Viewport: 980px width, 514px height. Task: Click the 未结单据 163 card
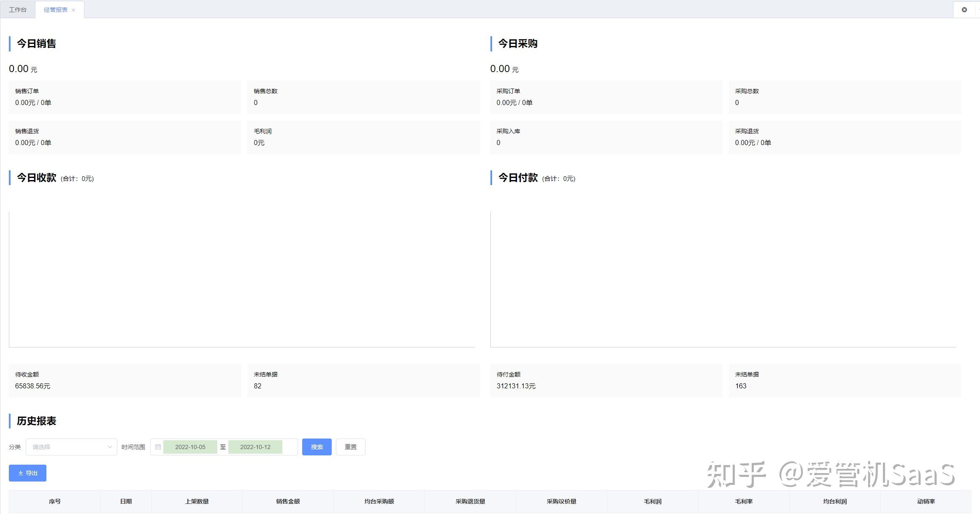click(845, 380)
